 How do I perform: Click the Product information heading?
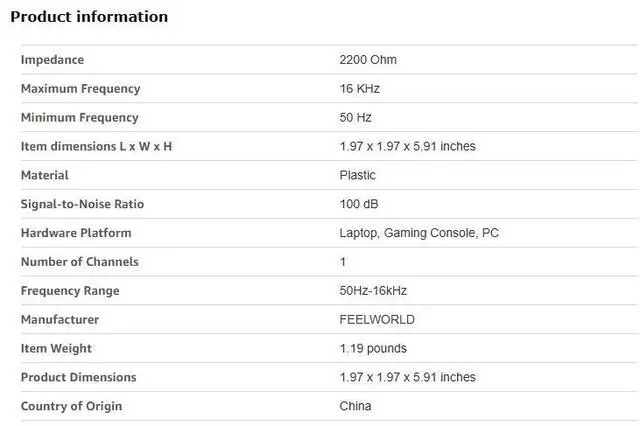(x=89, y=17)
